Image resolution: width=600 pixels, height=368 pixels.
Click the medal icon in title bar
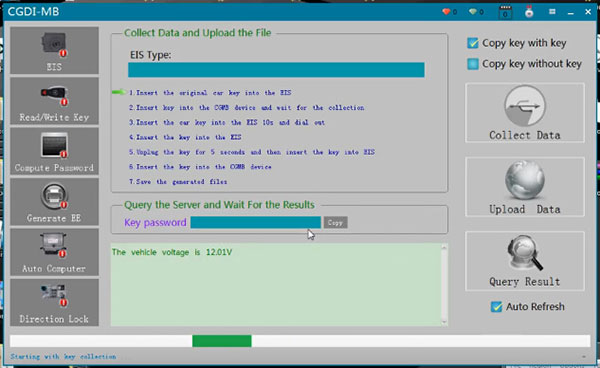point(529,12)
